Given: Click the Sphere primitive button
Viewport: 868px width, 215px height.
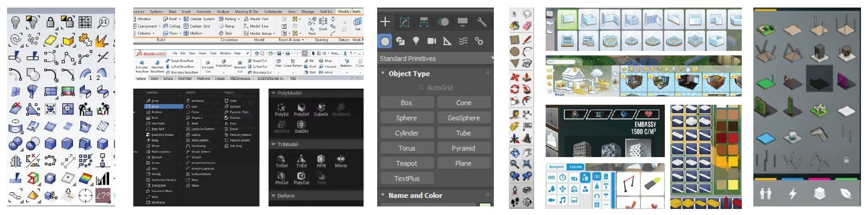Looking at the screenshot, I should point(406,118).
